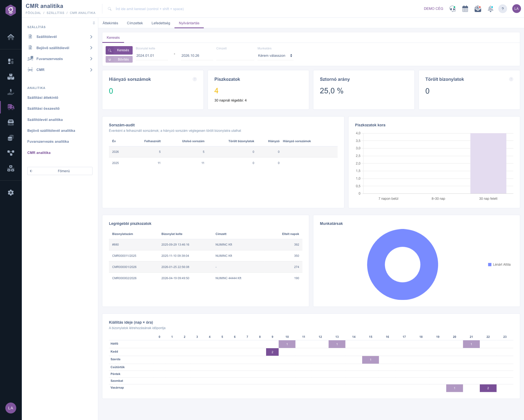Switch to the Lefedettség tab
Viewport: 524px width, 420px height.
(161, 23)
